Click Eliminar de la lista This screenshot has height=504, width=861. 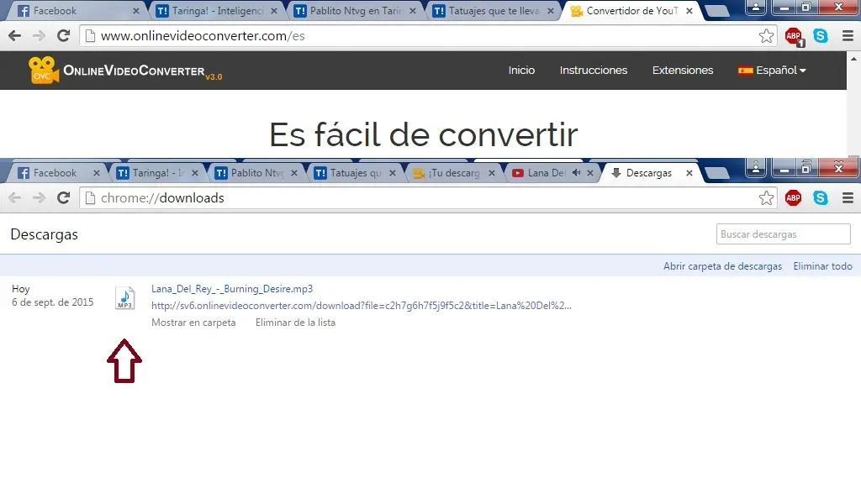pos(295,323)
